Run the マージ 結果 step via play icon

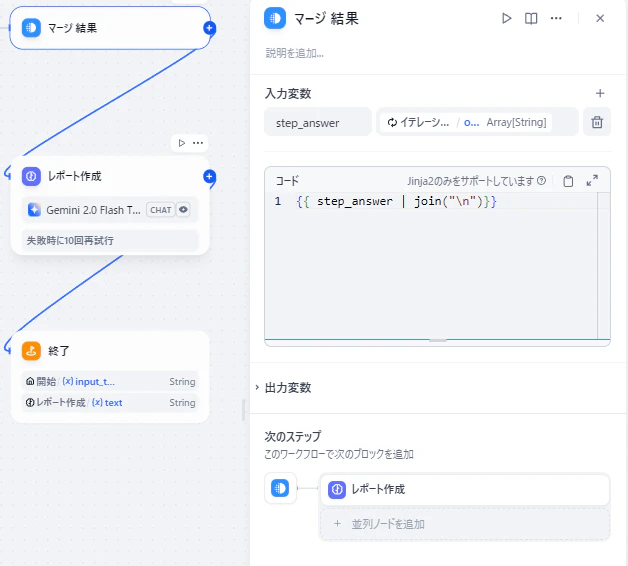coord(506,18)
